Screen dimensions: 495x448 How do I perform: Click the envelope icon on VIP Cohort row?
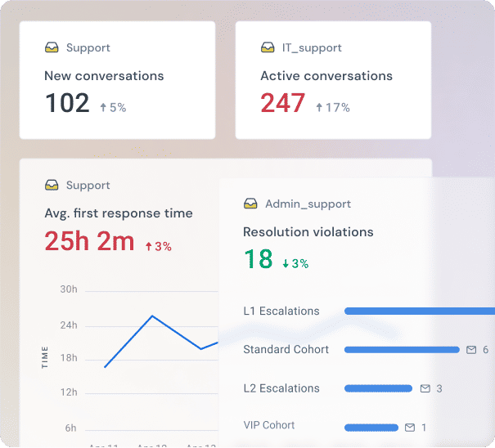409,428
